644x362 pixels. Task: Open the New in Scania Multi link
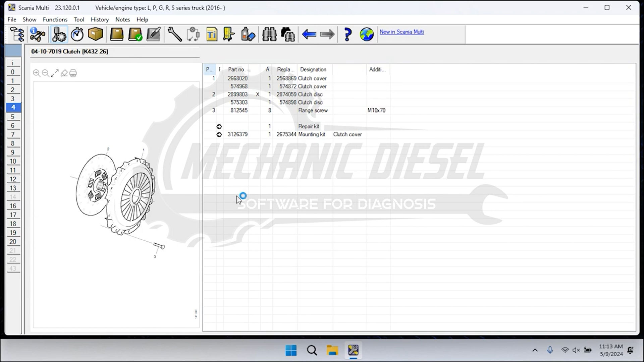(401, 32)
